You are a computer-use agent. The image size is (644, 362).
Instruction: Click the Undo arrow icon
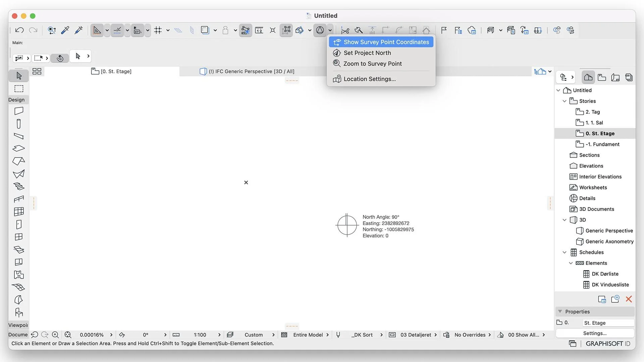click(19, 30)
